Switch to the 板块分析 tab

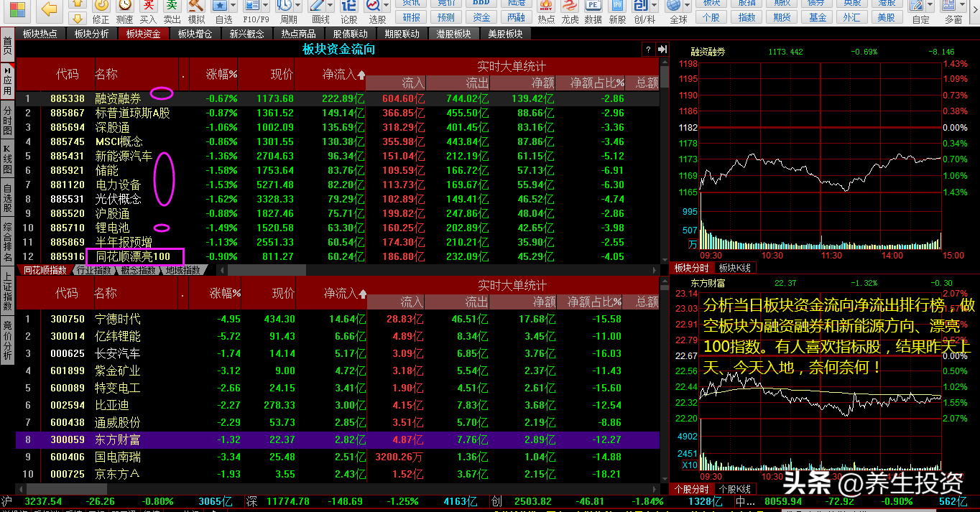(91, 34)
